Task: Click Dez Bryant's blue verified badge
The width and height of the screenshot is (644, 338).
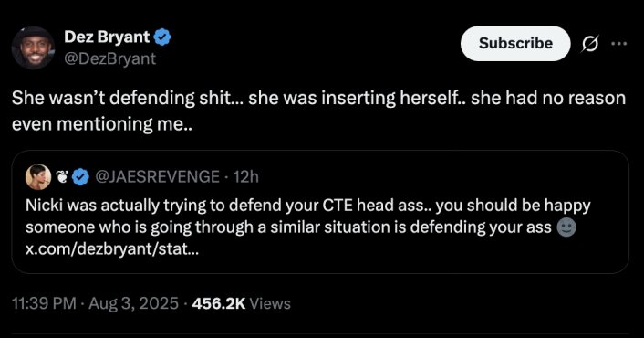Action: (162, 37)
